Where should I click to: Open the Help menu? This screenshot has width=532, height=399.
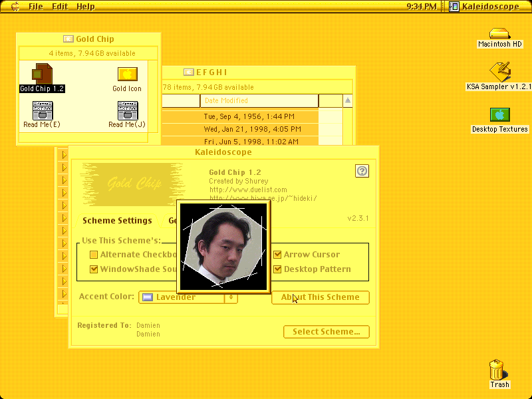86,6
